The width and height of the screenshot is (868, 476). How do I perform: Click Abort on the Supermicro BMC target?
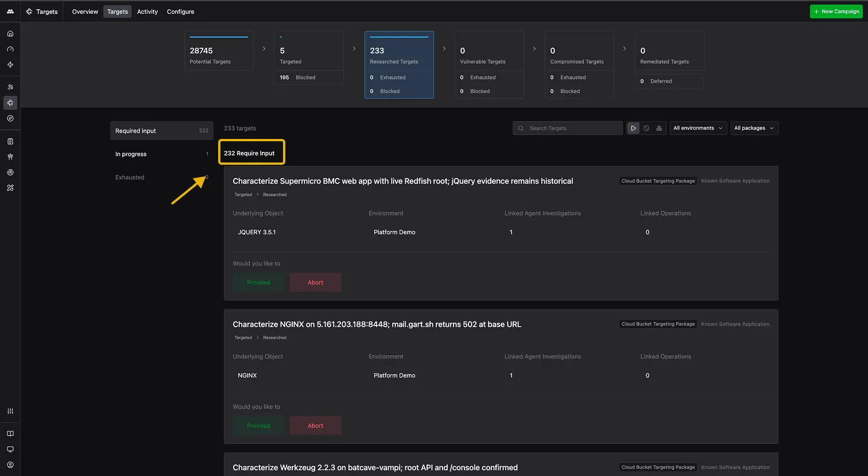[315, 282]
